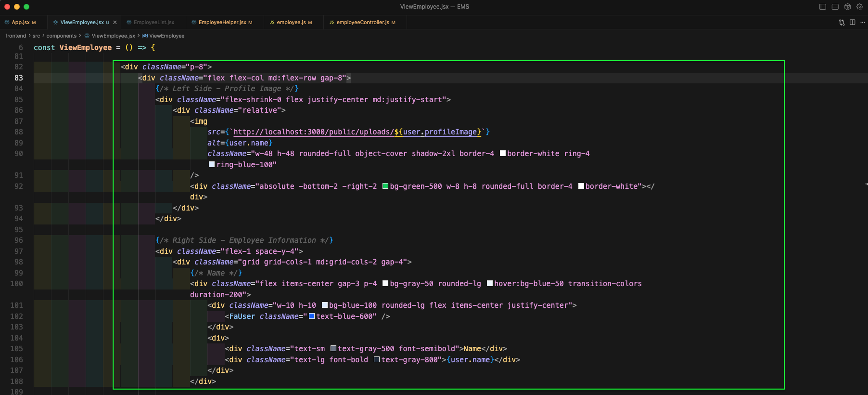Split the editor to the right
Screen dimensions: 868x395
coord(853,22)
